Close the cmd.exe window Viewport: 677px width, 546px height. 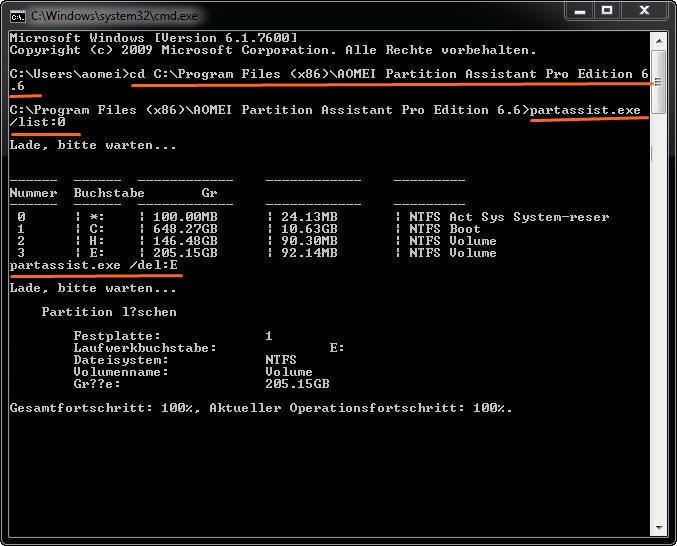click(644, 11)
